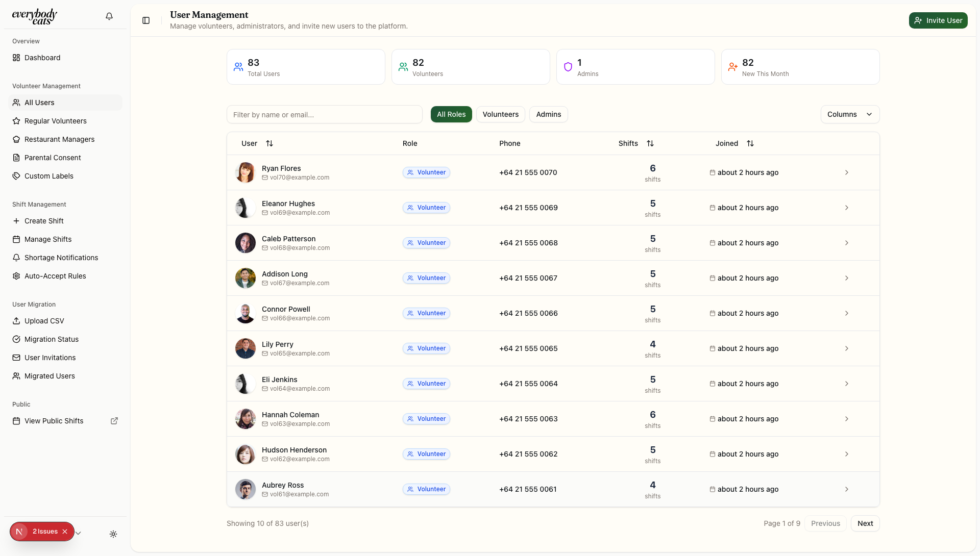Click the name or email filter field
980x556 pixels.
point(325,114)
